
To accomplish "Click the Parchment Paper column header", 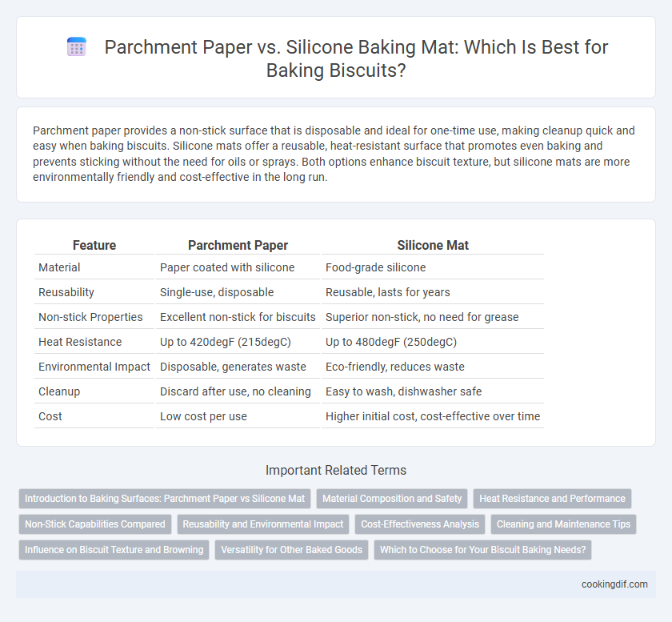I will [238, 245].
